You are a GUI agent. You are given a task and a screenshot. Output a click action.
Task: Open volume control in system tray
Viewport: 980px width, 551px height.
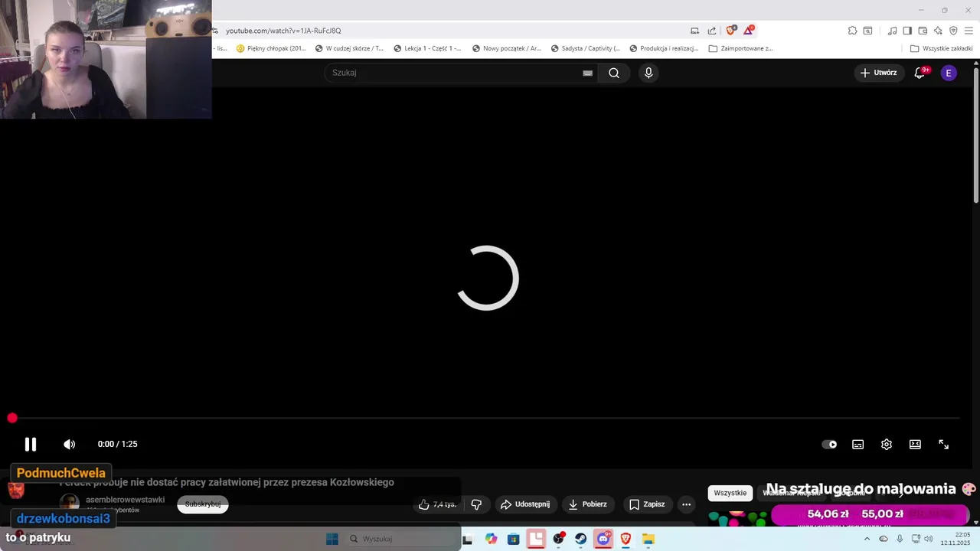coord(928,539)
